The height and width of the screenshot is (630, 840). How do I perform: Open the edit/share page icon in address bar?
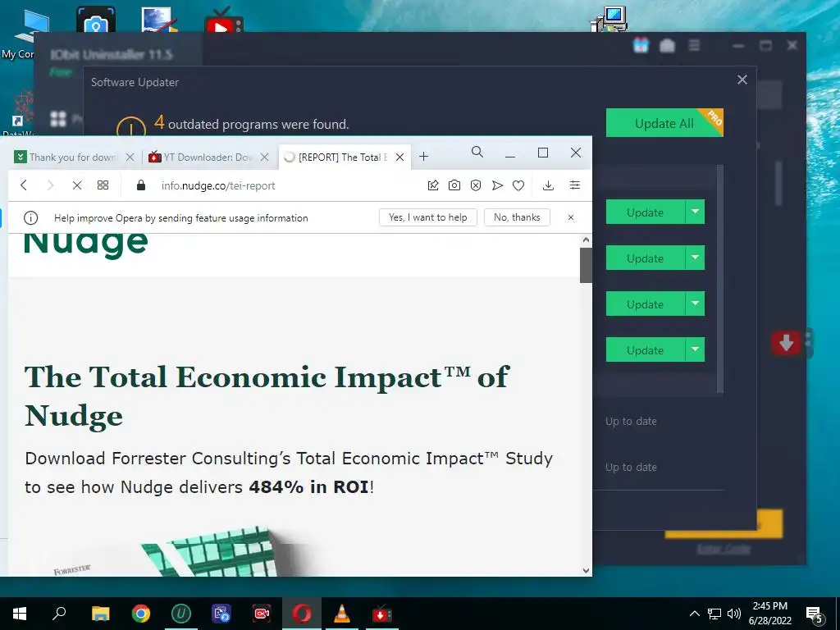coord(433,185)
